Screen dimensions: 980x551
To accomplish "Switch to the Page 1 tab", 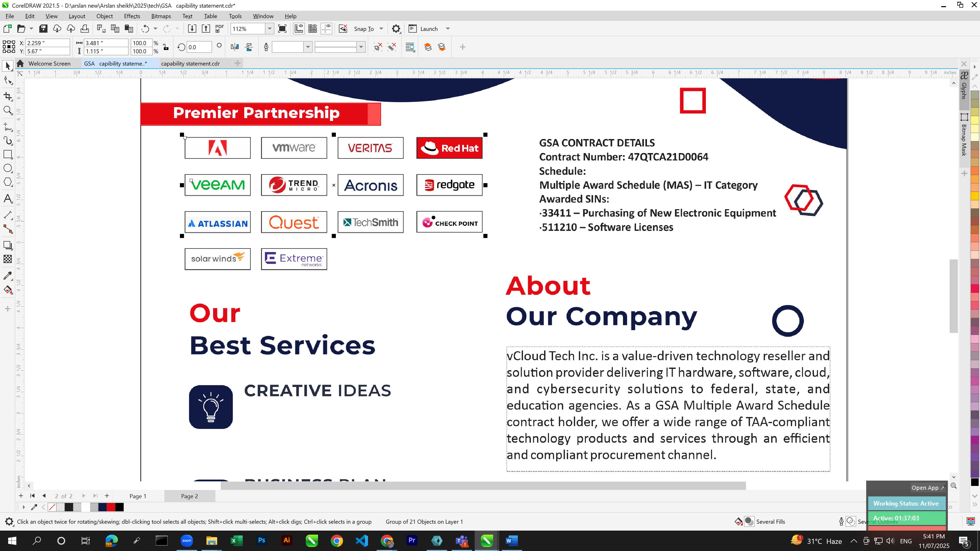I will (x=138, y=496).
